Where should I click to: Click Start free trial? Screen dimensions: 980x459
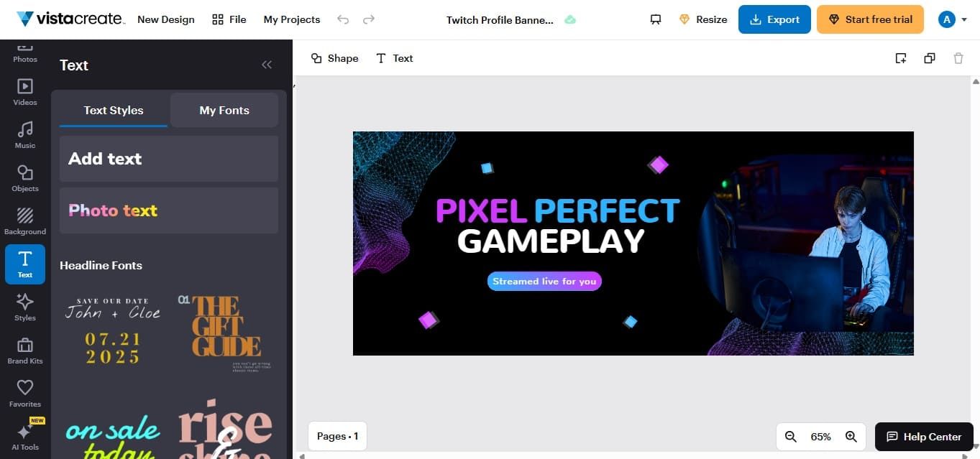point(870,19)
